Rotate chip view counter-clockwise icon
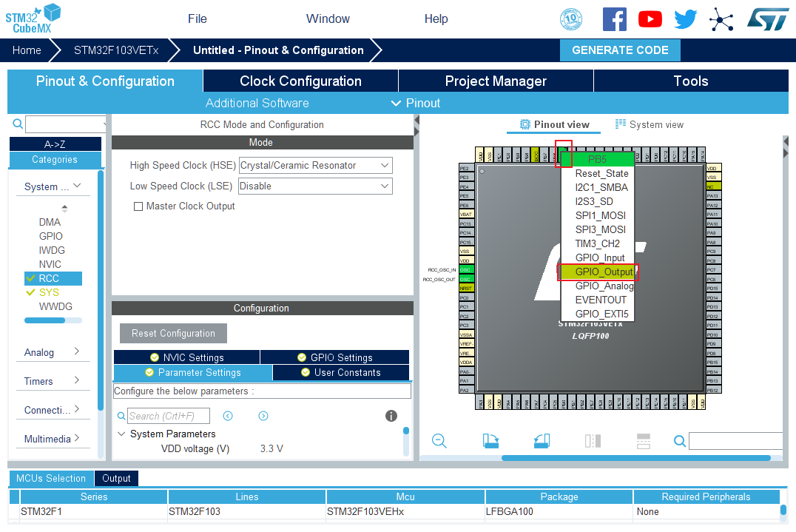The image size is (796, 532). pos(542,441)
